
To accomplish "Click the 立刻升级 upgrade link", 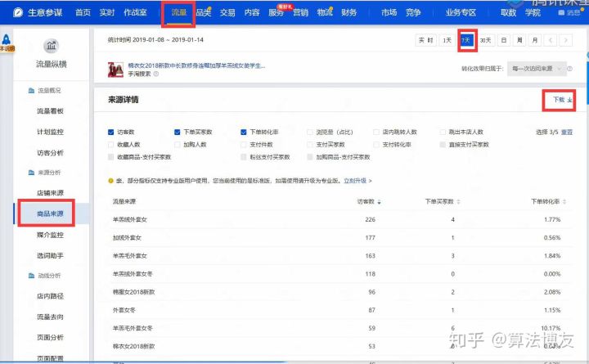I will [x=356, y=181].
